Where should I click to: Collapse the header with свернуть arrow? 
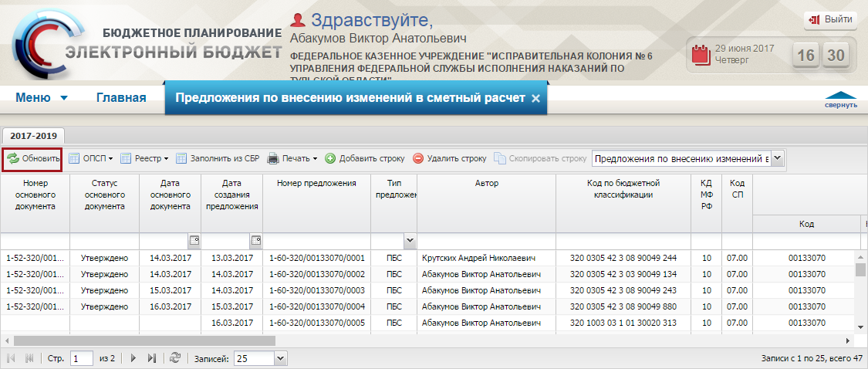click(840, 100)
